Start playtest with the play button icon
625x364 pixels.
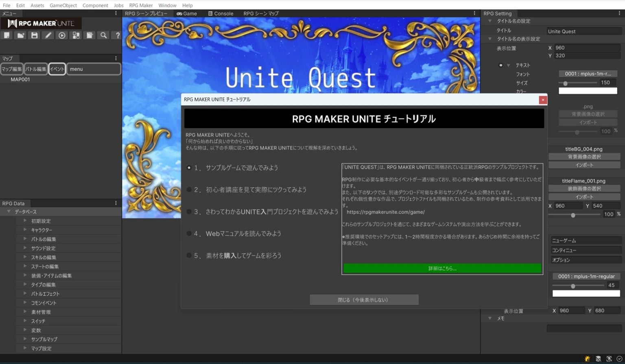coord(62,35)
